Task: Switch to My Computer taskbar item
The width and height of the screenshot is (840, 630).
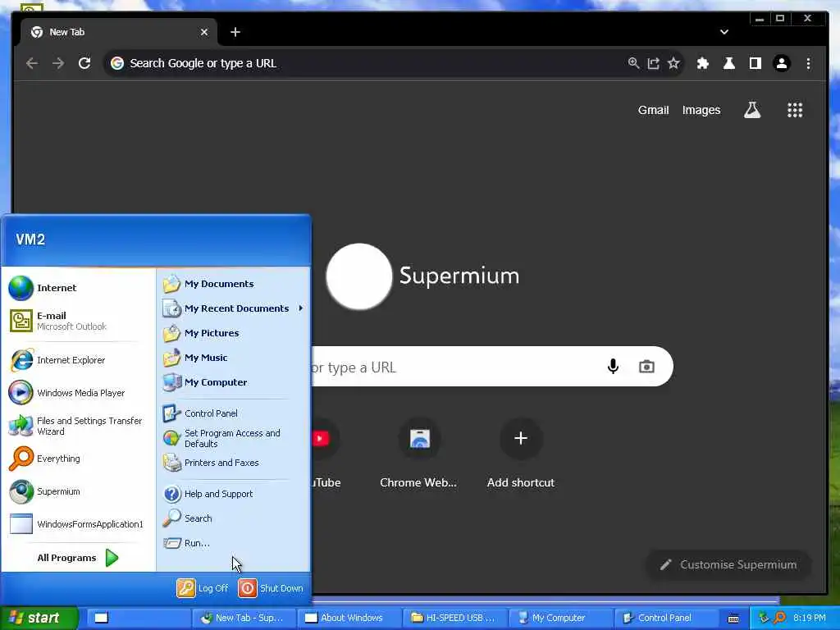Action: click(561, 618)
